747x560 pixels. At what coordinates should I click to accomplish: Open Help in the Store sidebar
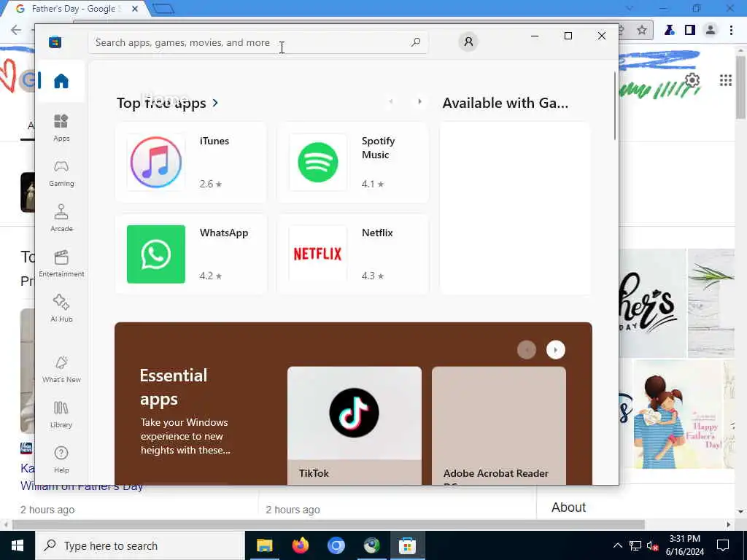(61, 460)
